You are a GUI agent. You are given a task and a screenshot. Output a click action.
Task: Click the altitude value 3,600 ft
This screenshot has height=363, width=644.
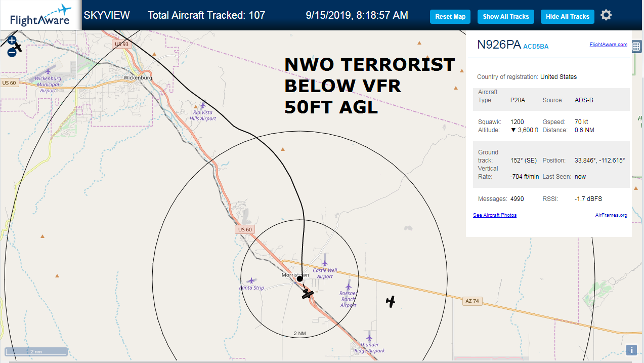click(x=525, y=130)
